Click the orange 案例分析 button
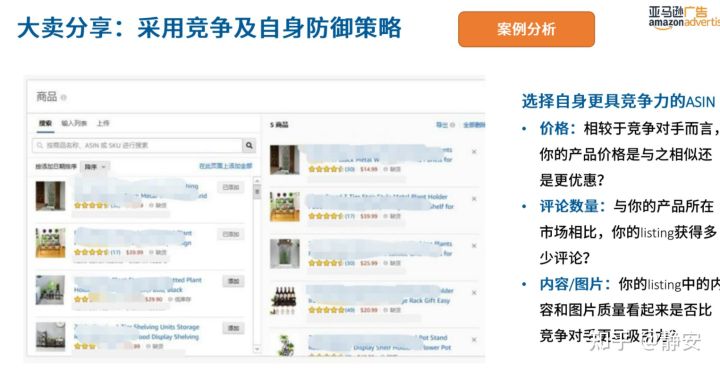This screenshot has width=720, height=371. pyautogui.click(x=526, y=29)
